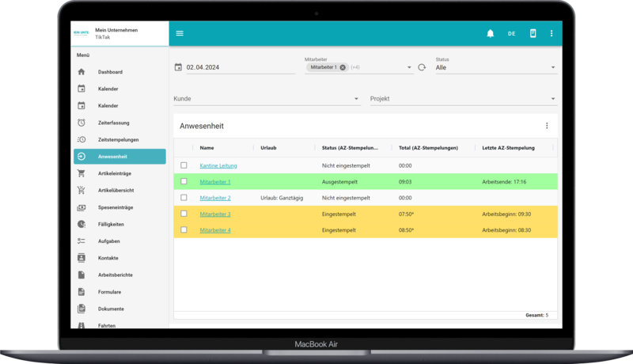
Task: Click the refresh icon next to Mitarbeiter
Action: [422, 68]
